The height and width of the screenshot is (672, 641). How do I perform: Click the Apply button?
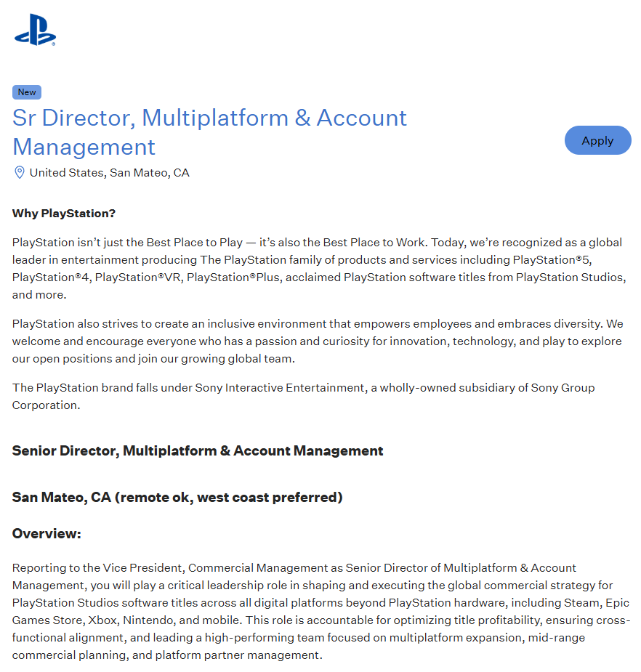click(597, 140)
